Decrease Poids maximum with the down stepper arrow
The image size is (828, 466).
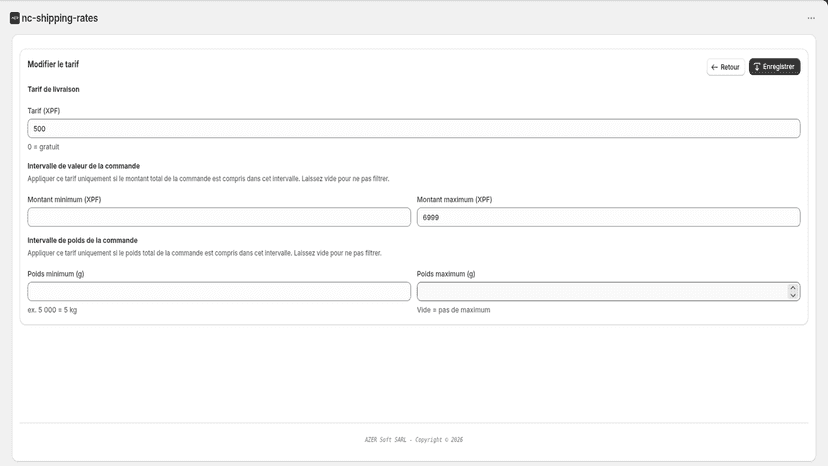pyautogui.click(x=793, y=295)
